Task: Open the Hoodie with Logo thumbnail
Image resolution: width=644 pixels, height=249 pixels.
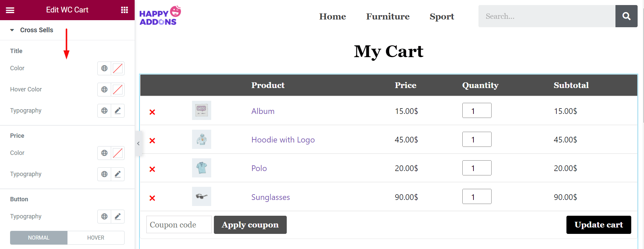Action: [201, 139]
